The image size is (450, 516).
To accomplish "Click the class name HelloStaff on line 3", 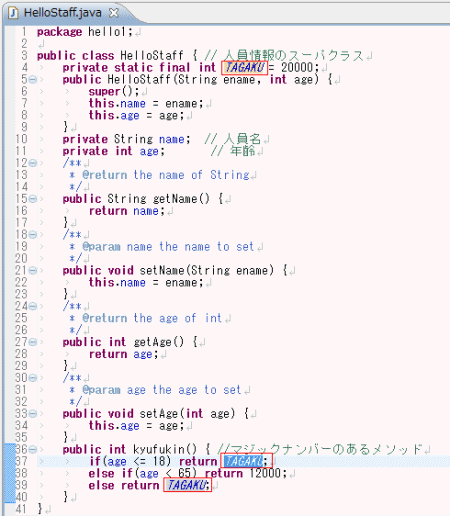I will point(152,55).
